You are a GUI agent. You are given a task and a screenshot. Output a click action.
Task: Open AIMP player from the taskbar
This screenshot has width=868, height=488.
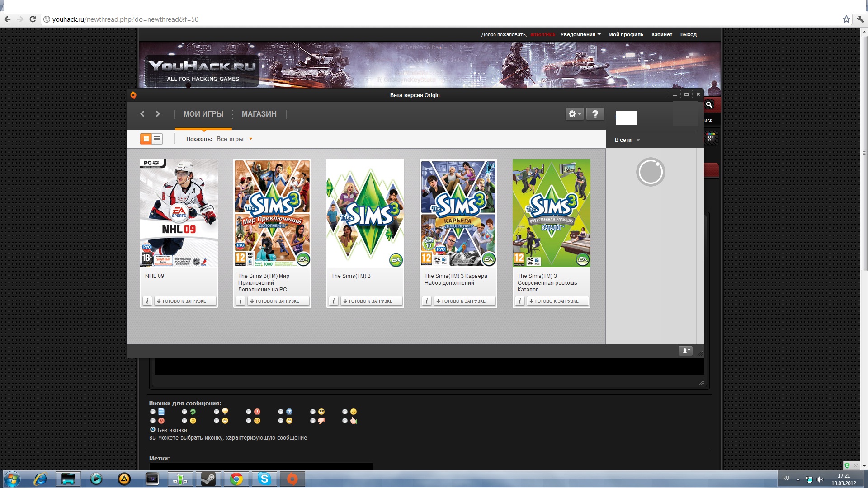pos(124,479)
